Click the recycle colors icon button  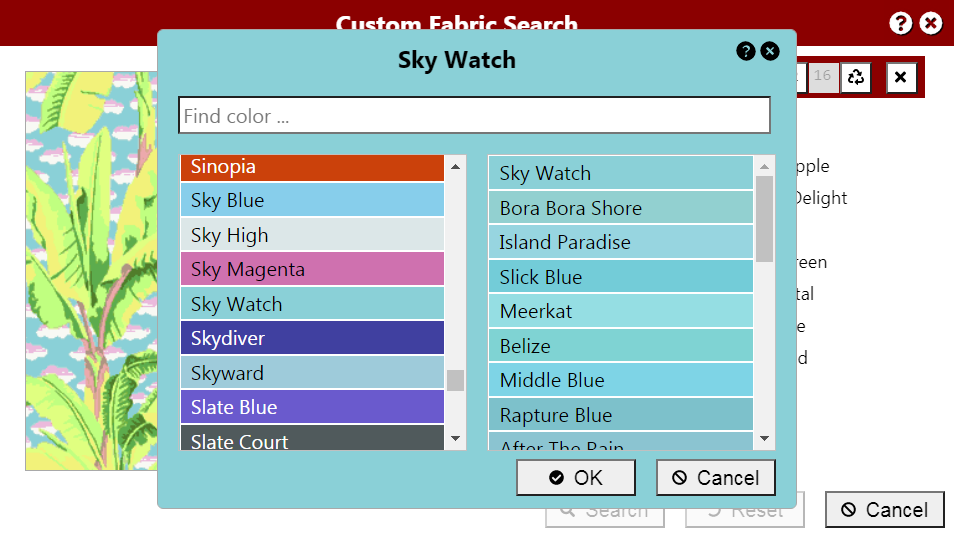(856, 77)
